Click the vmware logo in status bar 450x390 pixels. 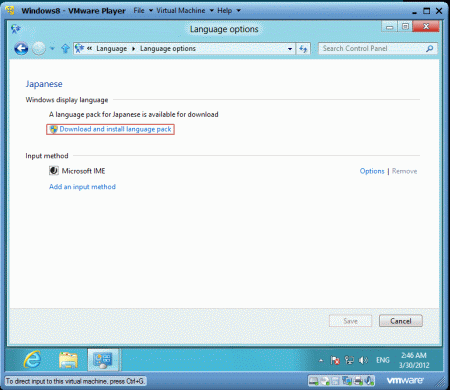(405, 380)
